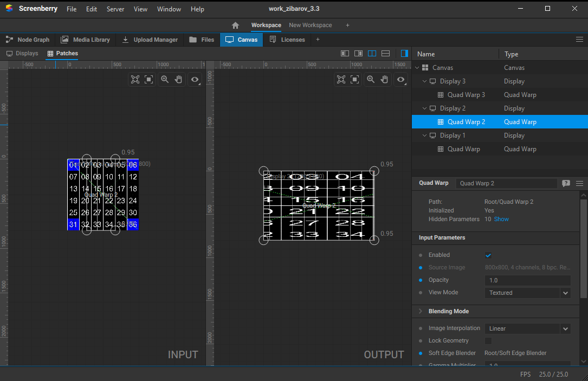Check the Lock Geometry checkbox

(488, 341)
